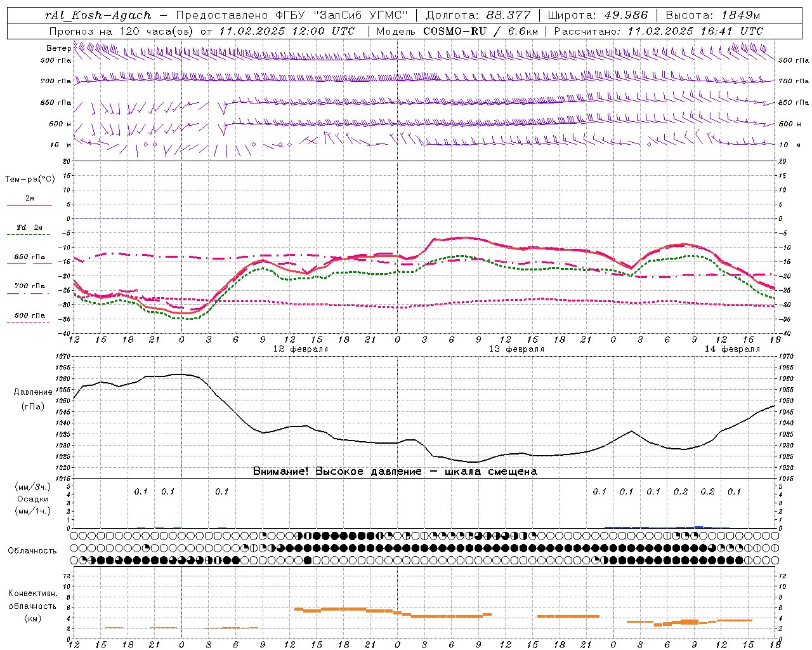Click the Ветер wind section label
Viewport: 812px width, 650px height.
58,48
